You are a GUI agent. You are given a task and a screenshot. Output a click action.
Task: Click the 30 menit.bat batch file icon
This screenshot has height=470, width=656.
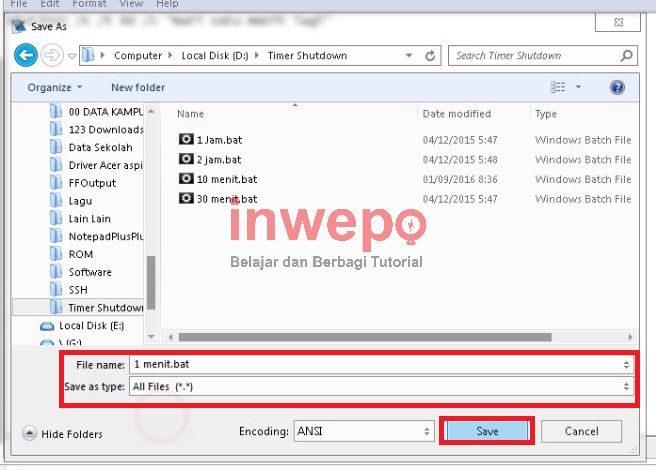186,198
